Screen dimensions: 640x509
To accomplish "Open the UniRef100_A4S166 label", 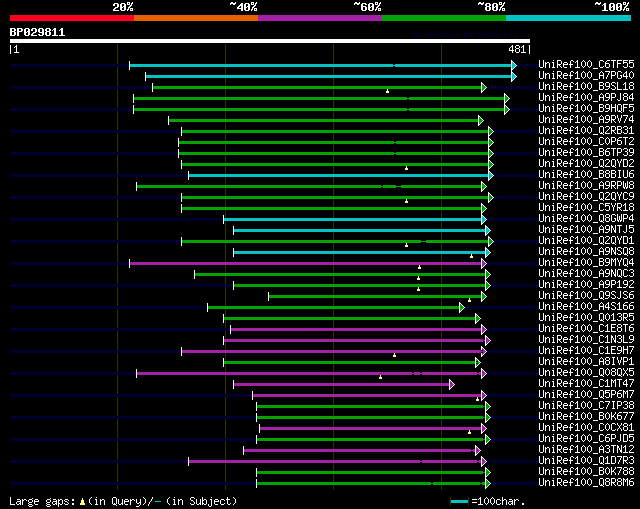I will [x=586, y=307].
